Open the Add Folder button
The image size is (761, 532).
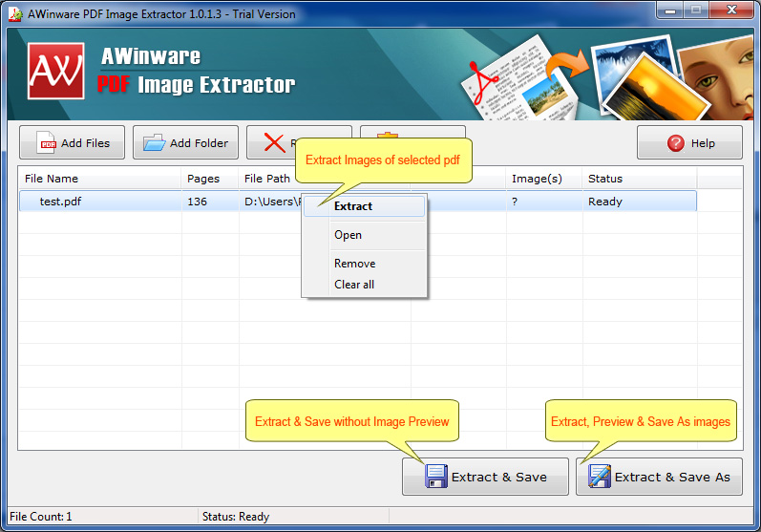click(x=185, y=142)
